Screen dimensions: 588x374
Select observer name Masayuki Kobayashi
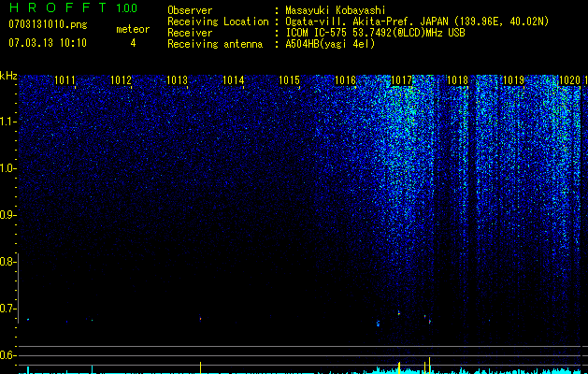click(x=336, y=10)
